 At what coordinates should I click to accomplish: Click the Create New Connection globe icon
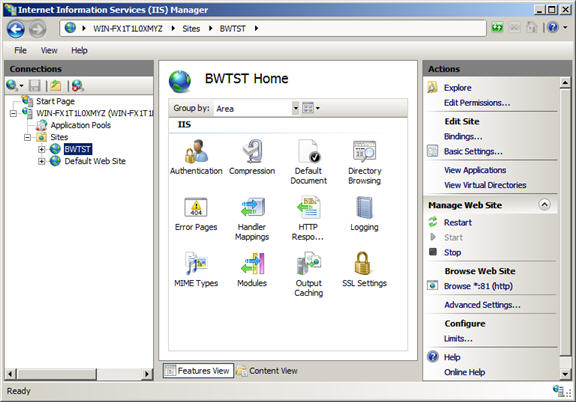pyautogui.click(x=11, y=86)
